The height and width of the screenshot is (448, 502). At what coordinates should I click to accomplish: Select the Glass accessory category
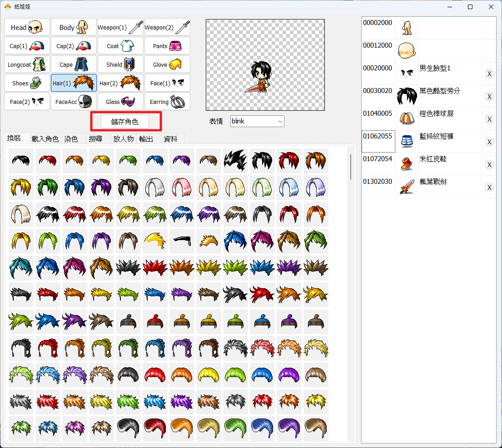(x=120, y=101)
